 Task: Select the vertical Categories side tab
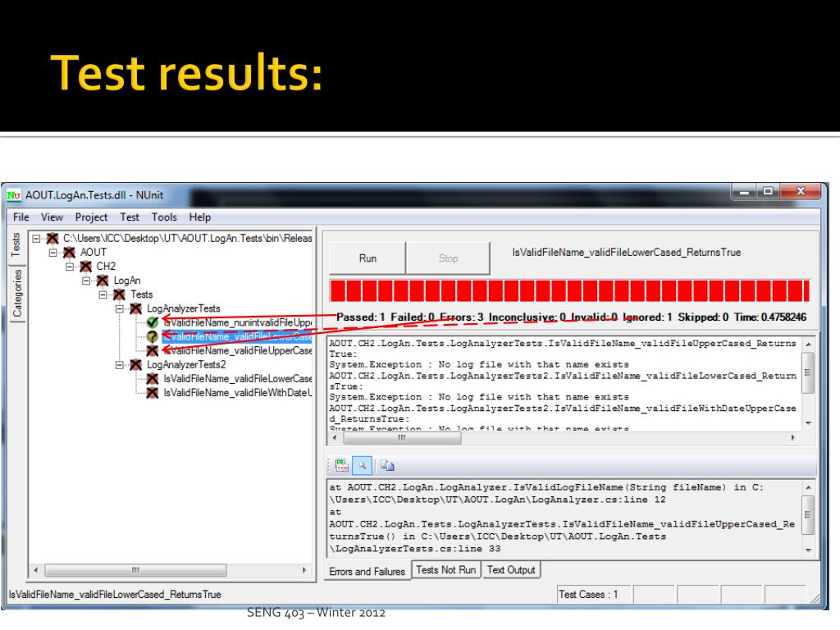[x=17, y=293]
